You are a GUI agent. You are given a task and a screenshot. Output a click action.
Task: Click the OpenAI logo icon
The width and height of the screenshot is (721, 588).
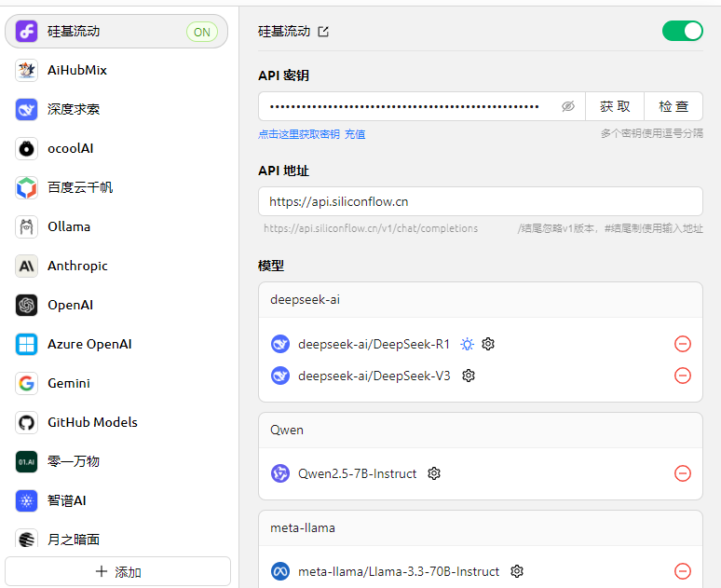tap(26, 305)
